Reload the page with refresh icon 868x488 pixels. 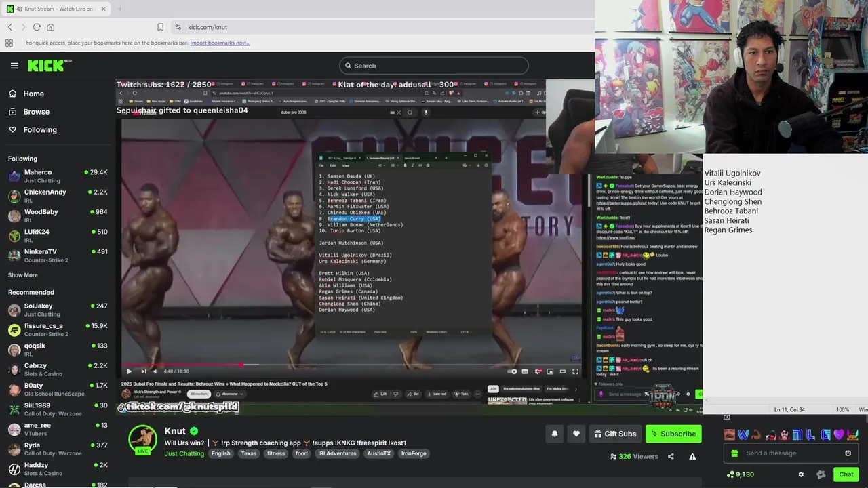click(x=37, y=27)
